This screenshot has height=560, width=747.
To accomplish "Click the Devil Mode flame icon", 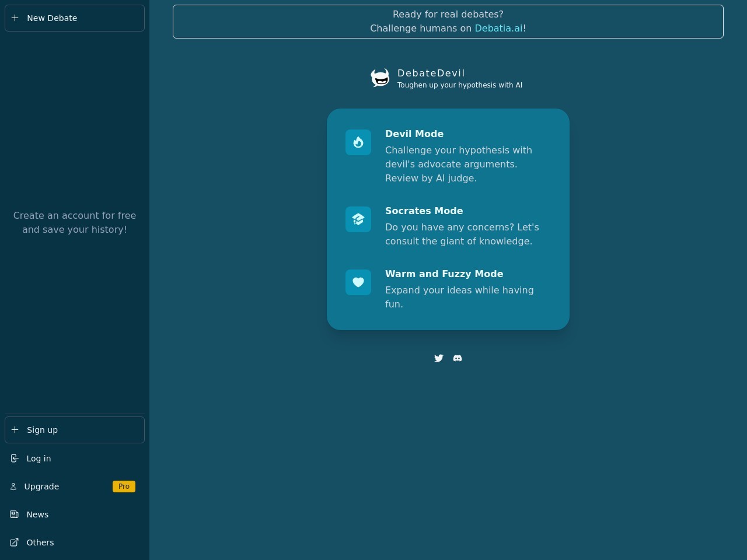I will [358, 142].
